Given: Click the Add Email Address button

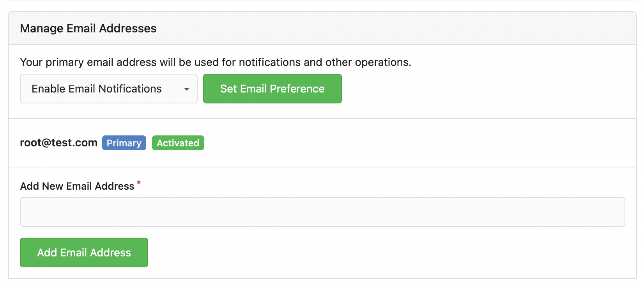Looking at the screenshot, I should point(84,252).
